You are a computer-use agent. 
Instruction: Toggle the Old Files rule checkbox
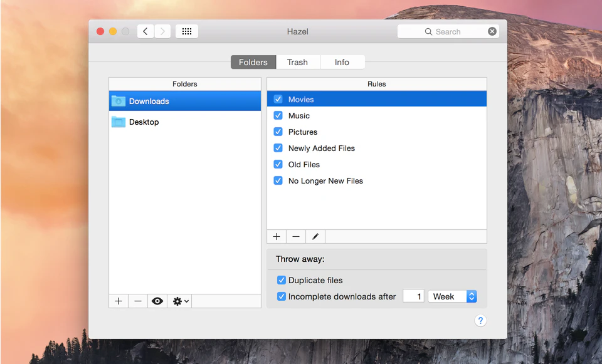click(x=278, y=164)
